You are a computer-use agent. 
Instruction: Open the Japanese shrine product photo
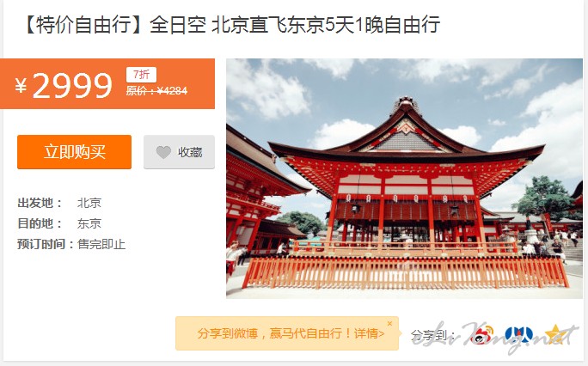pyautogui.click(x=404, y=179)
